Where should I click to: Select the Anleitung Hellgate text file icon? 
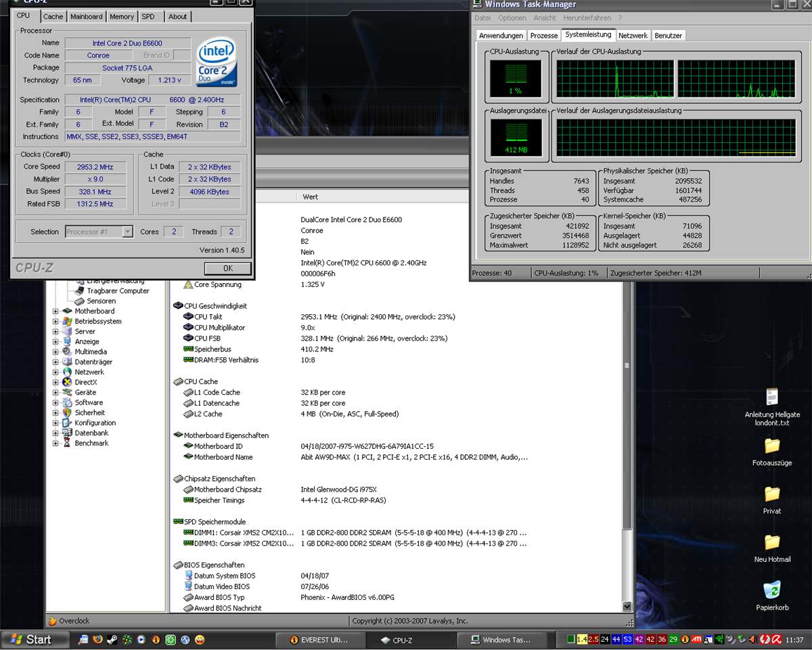[x=772, y=397]
